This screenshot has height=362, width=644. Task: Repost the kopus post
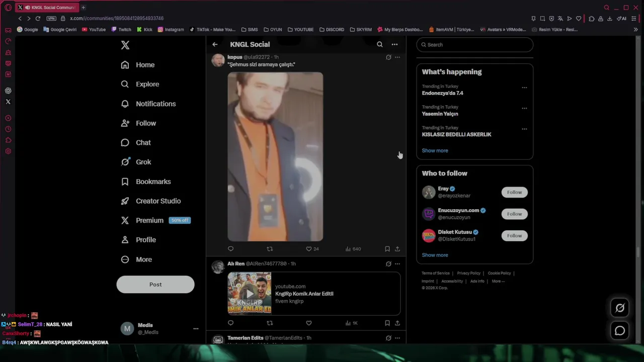point(270,249)
